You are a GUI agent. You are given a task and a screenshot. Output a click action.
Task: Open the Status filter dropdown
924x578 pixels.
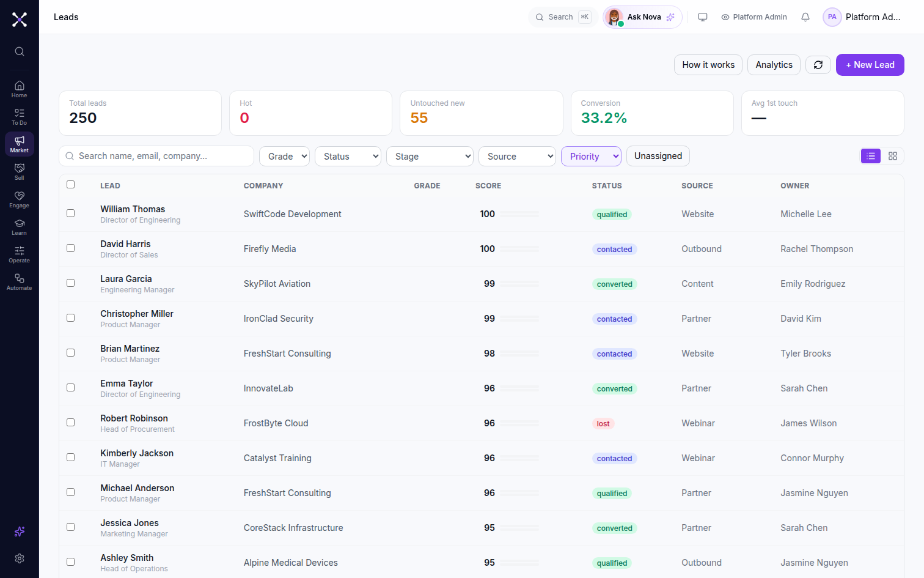point(348,156)
